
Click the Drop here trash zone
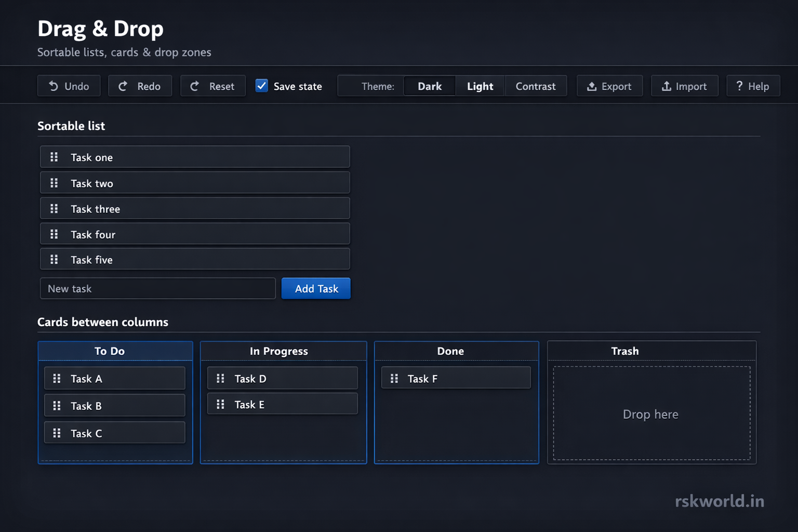650,414
